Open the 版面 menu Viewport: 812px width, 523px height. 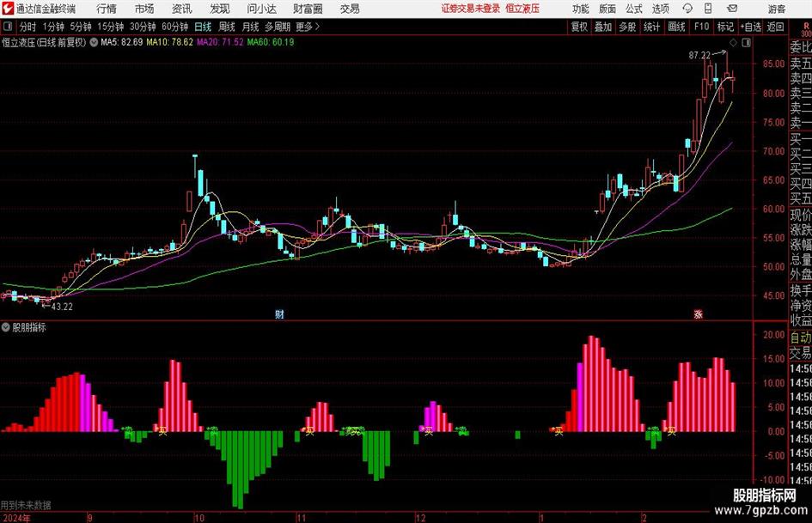coord(607,9)
